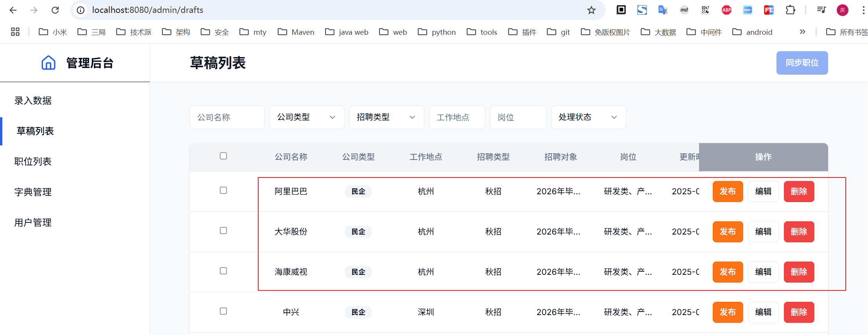Focus the 公司名称 search input field
Viewport: 868px width, 335px height.
(x=227, y=117)
